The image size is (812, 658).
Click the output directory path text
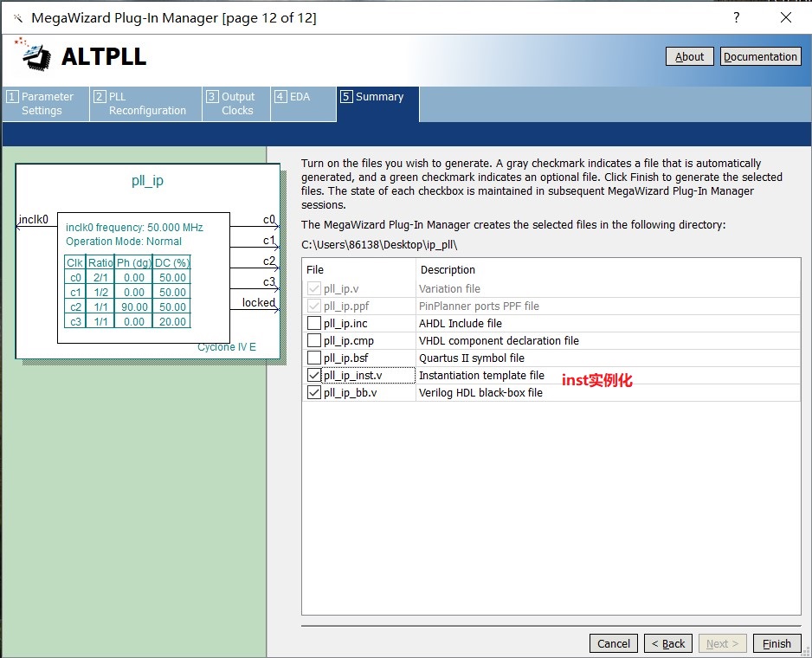379,244
